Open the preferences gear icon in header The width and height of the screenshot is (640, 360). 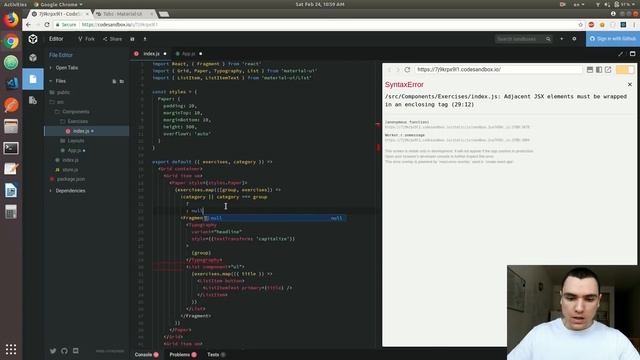pyautogui.click(x=574, y=39)
